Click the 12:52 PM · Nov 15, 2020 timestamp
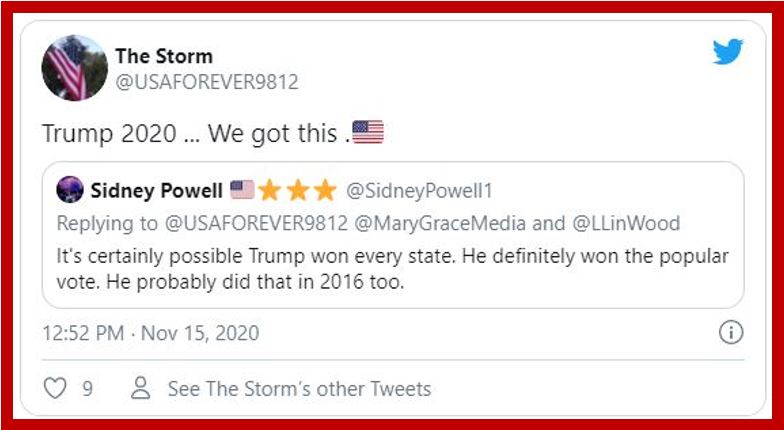Image resolution: width=784 pixels, height=430 pixels. click(150, 333)
